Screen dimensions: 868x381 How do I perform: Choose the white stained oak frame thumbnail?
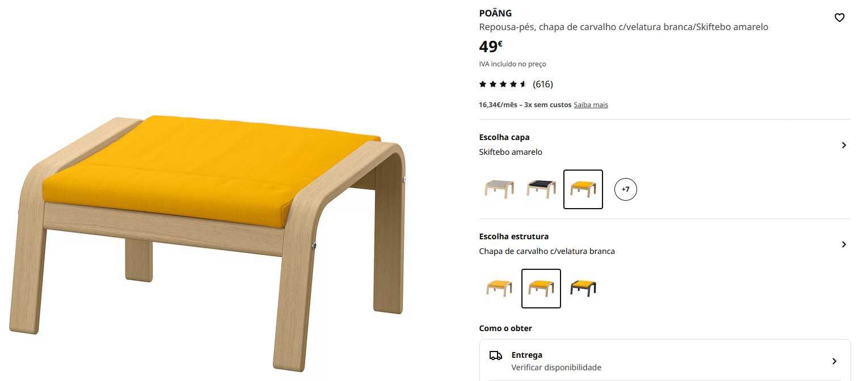(x=541, y=289)
